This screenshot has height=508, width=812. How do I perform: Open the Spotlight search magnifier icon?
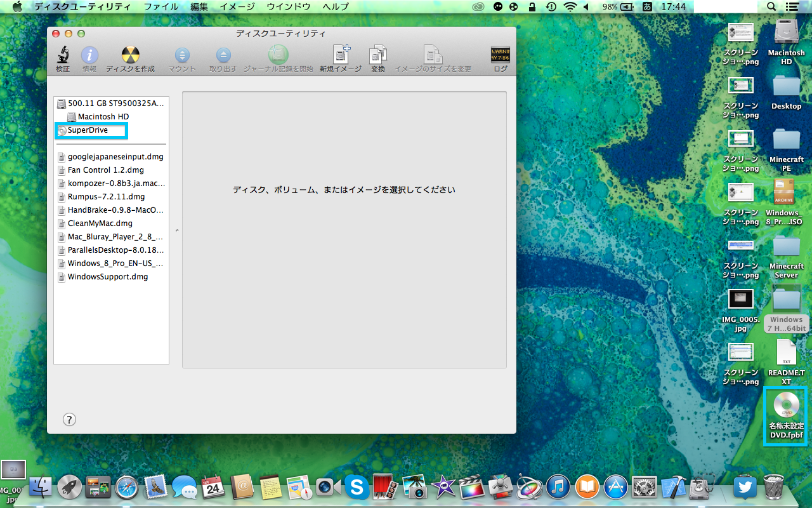click(x=771, y=6)
